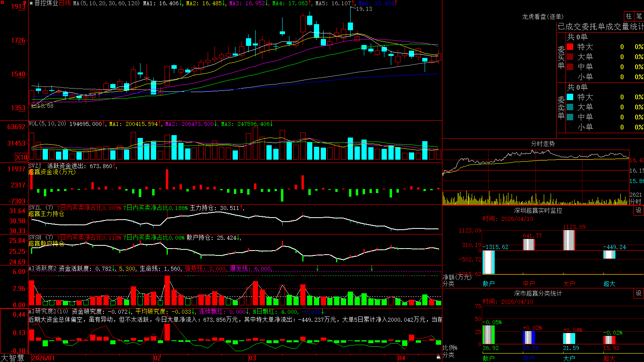The height and width of the screenshot is (362, 644).
Task: Select the 04 month marker on timeline
Action: (x=402, y=358)
